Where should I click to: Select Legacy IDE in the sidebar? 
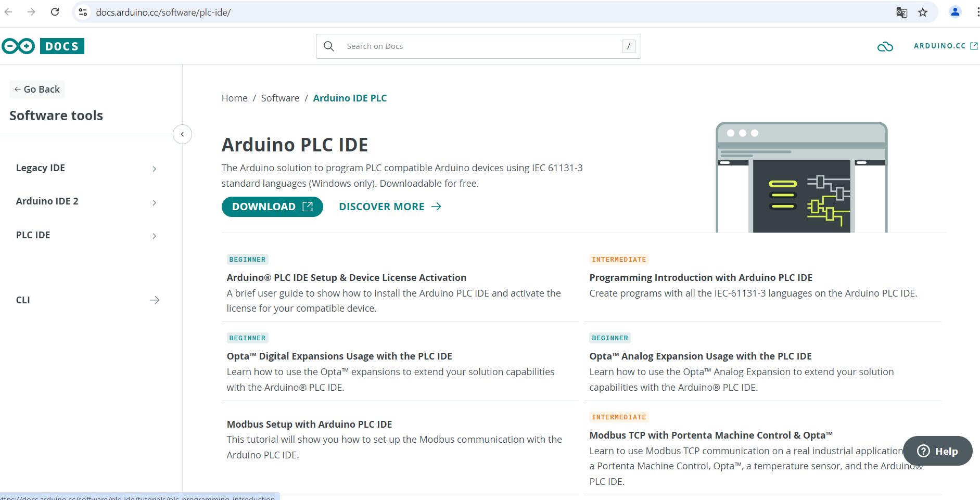pyautogui.click(x=41, y=168)
